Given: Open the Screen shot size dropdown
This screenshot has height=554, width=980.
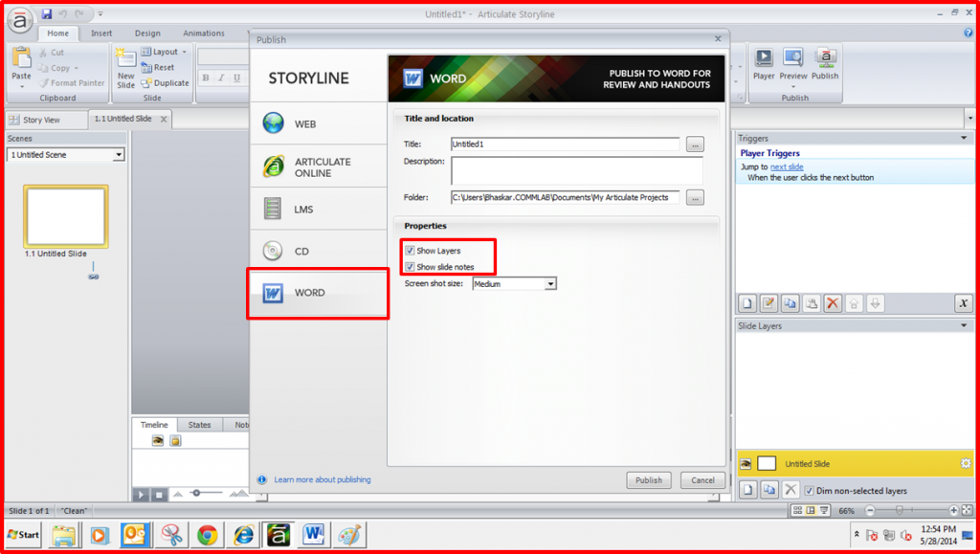Looking at the screenshot, I should point(514,284).
